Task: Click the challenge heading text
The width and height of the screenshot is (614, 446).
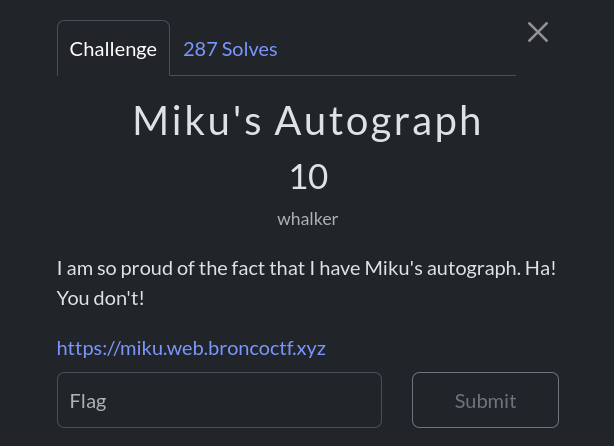Action: 307,121
